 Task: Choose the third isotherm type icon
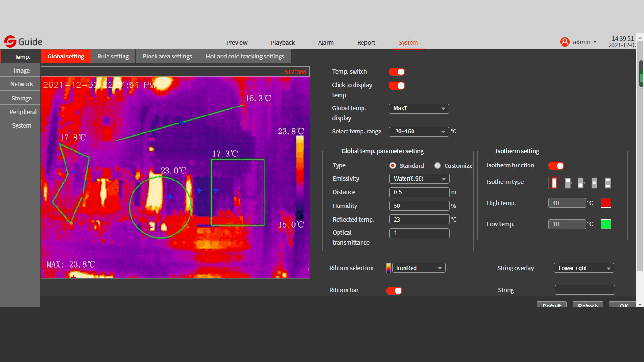581,182
